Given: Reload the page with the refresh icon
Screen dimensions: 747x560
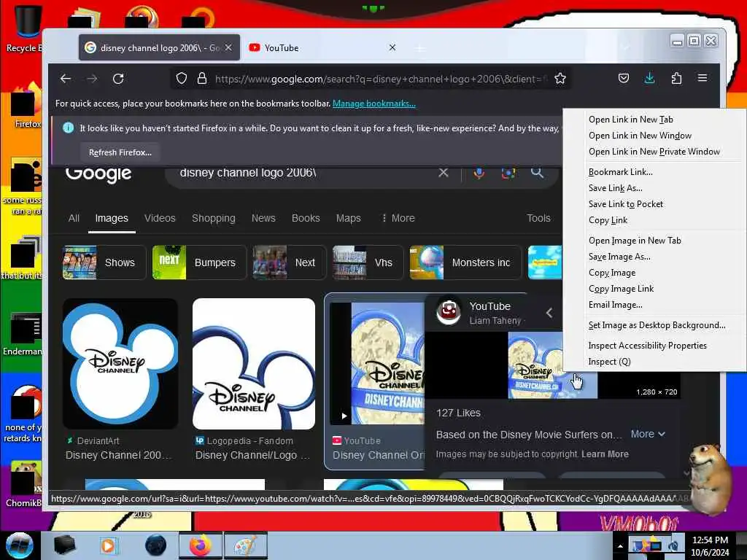Looking at the screenshot, I should [118, 79].
